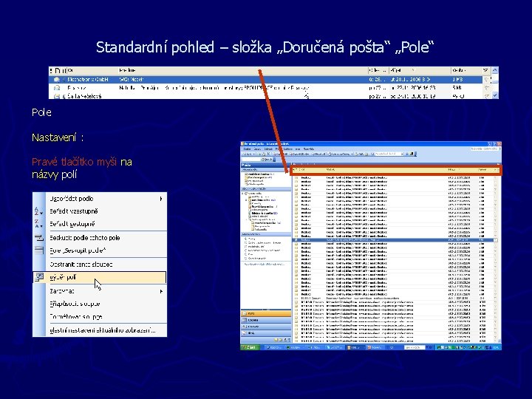Click 'Odstranit tento sloupec' menu entry
This screenshot has width=532, height=399.
tap(100, 265)
